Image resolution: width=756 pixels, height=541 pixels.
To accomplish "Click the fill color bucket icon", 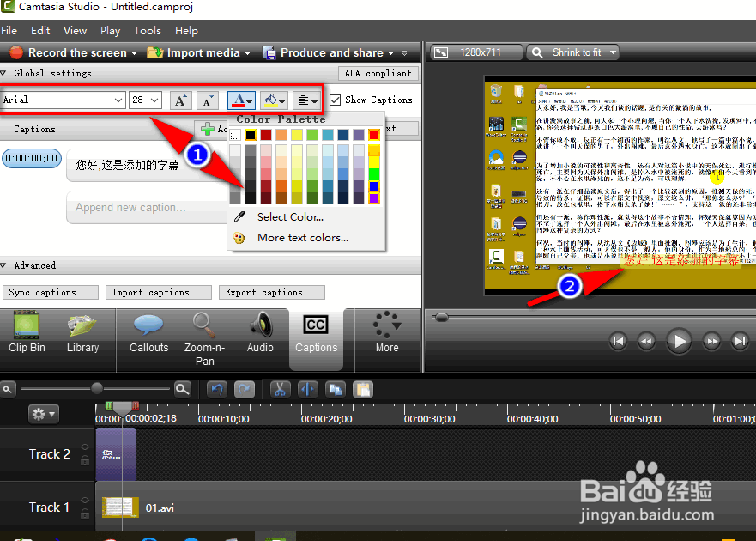I will pyautogui.click(x=271, y=100).
